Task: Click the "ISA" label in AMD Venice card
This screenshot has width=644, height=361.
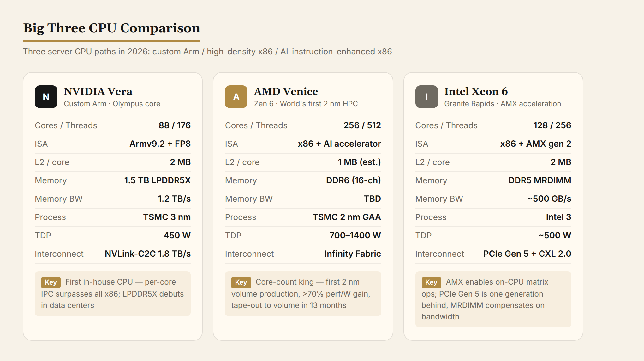Action: coord(231,144)
